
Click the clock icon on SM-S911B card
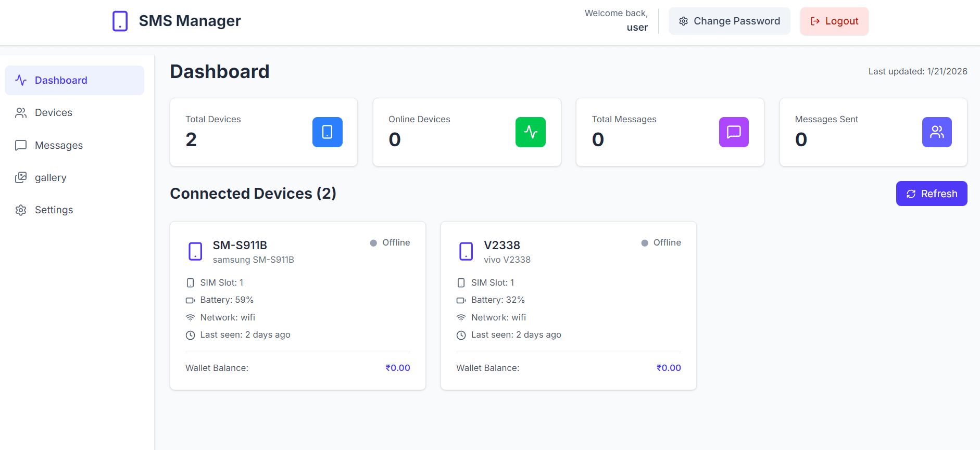(191, 336)
